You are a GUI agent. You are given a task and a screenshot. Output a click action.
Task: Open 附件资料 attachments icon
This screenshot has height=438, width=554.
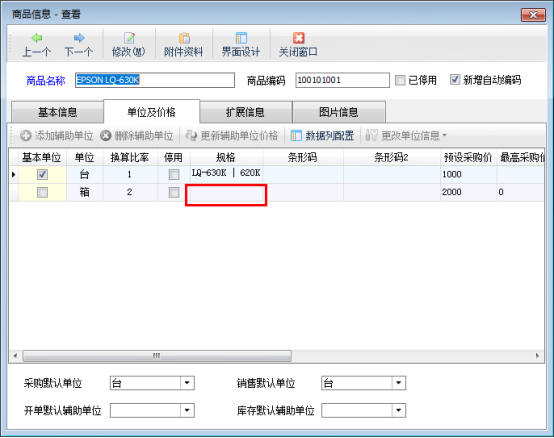click(x=184, y=38)
